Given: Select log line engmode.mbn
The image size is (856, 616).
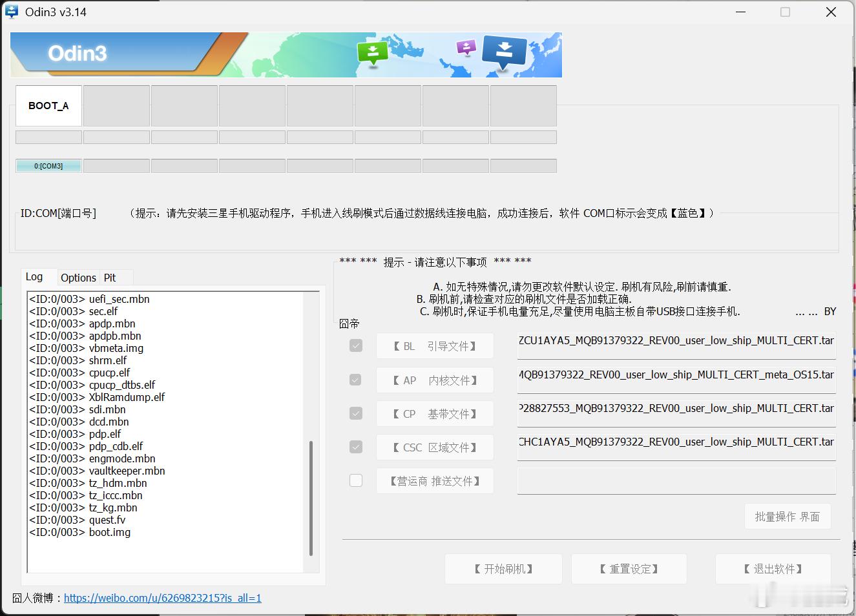Looking at the screenshot, I should (x=92, y=458).
